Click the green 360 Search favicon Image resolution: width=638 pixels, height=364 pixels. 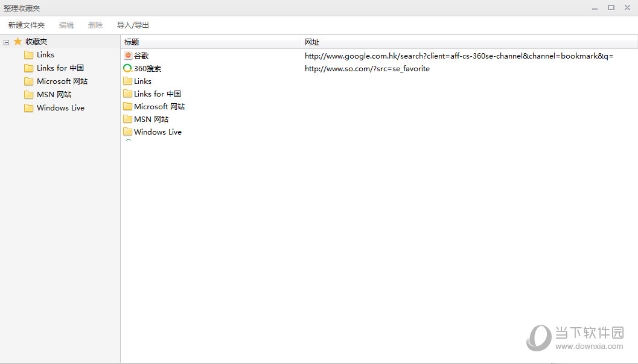127,68
